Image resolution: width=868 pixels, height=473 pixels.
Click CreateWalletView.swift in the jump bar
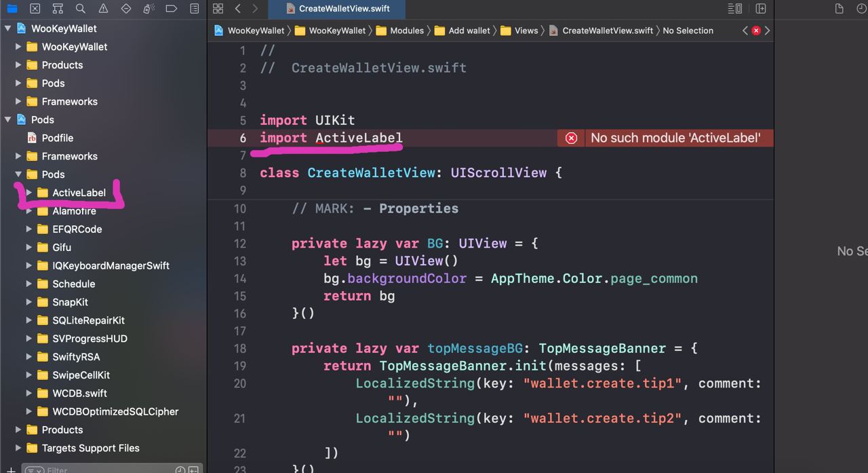601,31
